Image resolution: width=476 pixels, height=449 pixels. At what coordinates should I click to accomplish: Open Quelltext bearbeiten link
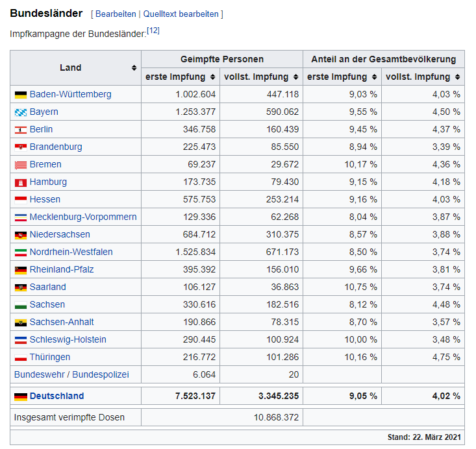tap(181, 14)
